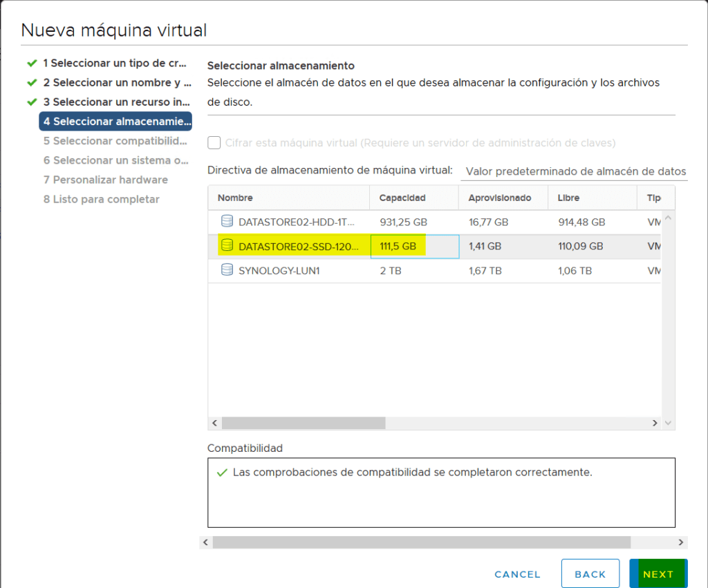Image resolution: width=708 pixels, height=588 pixels.
Task: Click the BACK button
Action: point(590,573)
